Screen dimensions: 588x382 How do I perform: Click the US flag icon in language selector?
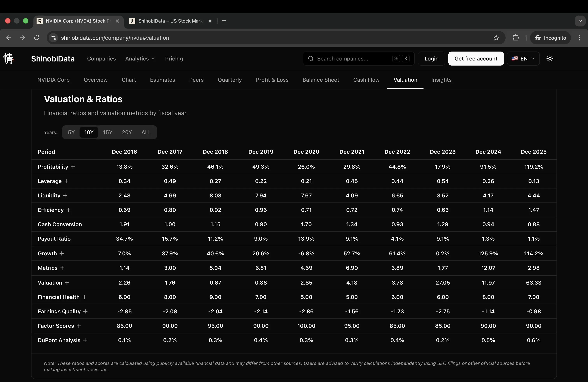pos(515,59)
